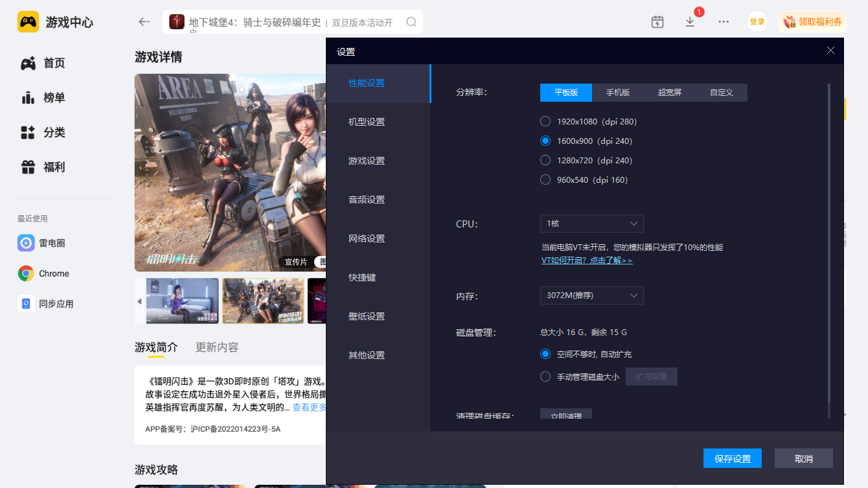Open the calendar check-in icon
868x488 pixels.
click(657, 22)
